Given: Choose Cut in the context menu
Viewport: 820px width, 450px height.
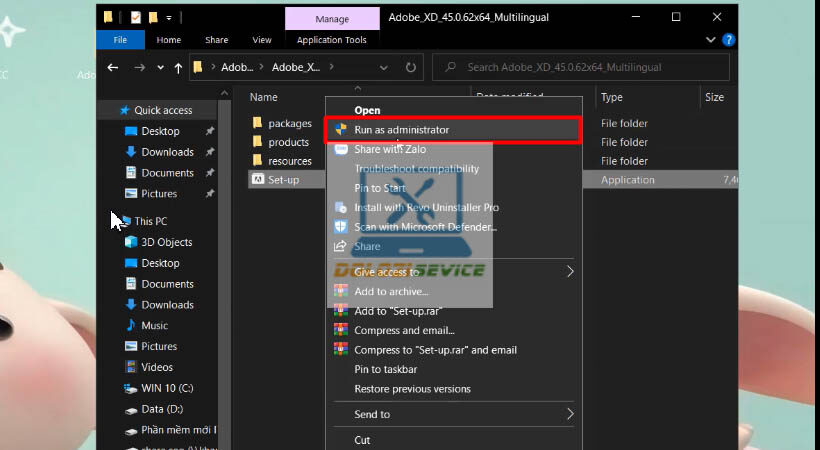Looking at the screenshot, I should pos(453,440).
